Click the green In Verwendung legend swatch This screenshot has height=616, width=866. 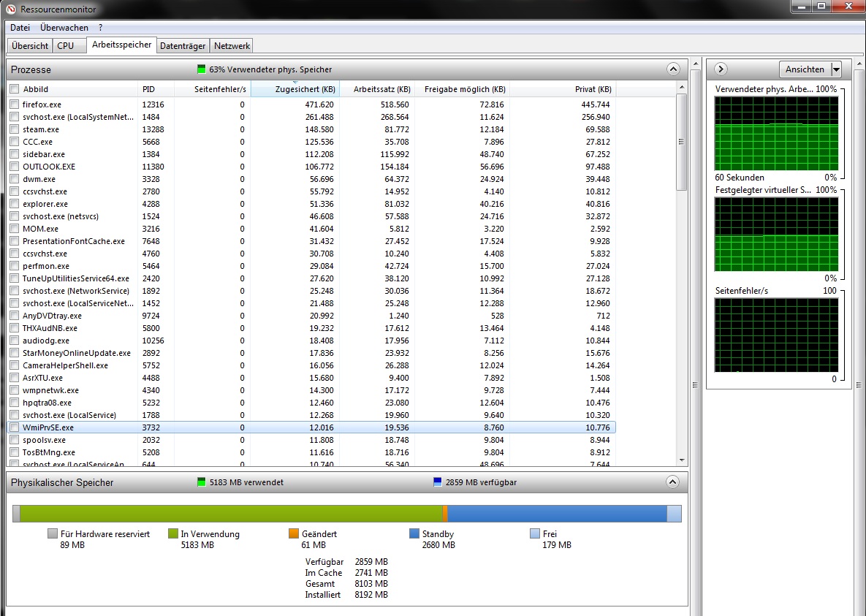point(173,533)
